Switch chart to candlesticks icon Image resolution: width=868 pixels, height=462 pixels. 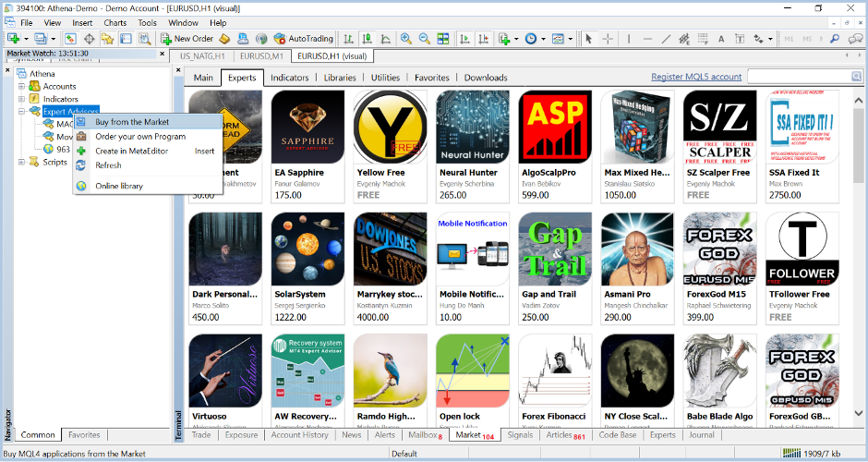(367, 39)
